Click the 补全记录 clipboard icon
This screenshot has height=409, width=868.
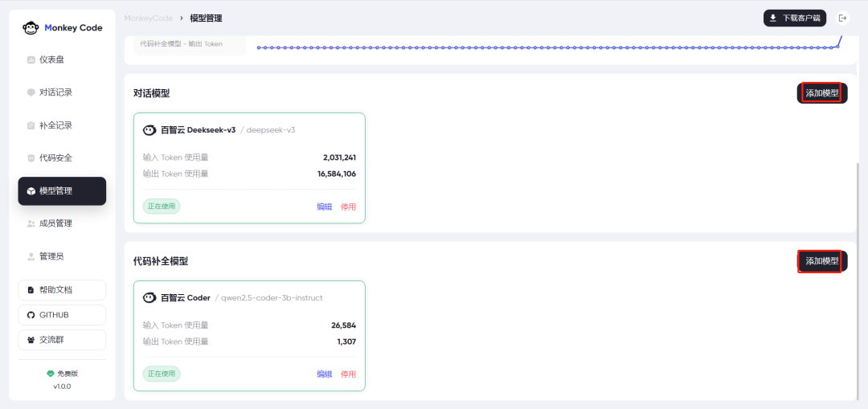click(x=31, y=125)
